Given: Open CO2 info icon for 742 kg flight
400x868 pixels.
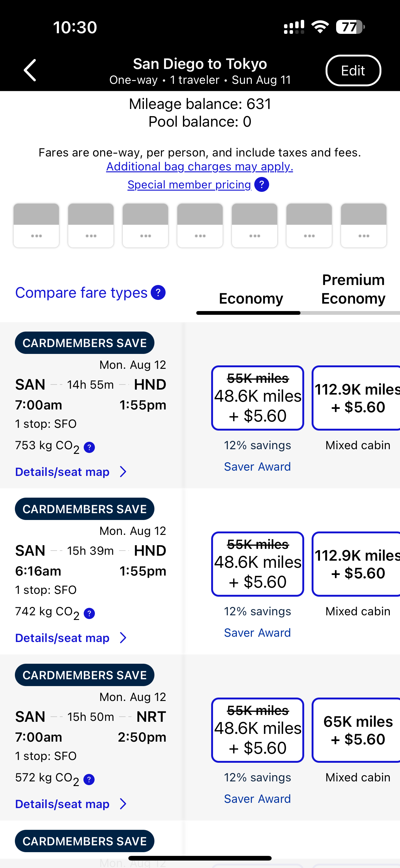Looking at the screenshot, I should click(89, 614).
